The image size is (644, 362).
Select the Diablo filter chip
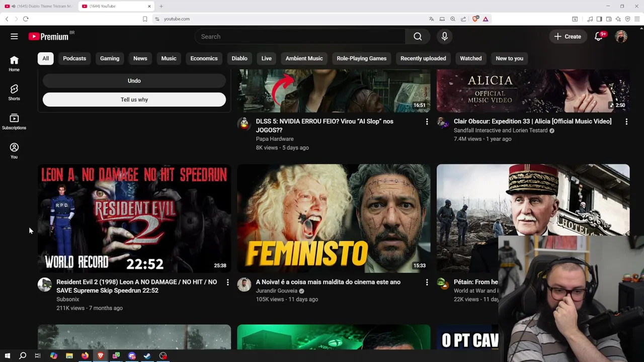point(239,58)
